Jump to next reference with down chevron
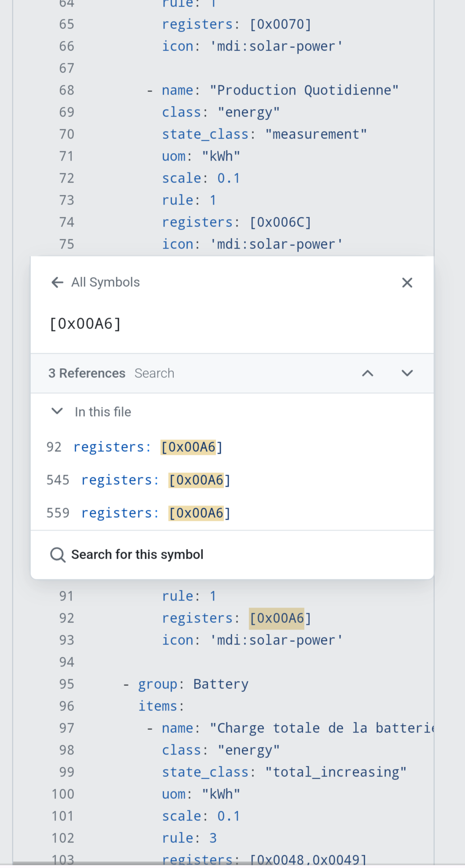This screenshot has height=868, width=465. (407, 374)
